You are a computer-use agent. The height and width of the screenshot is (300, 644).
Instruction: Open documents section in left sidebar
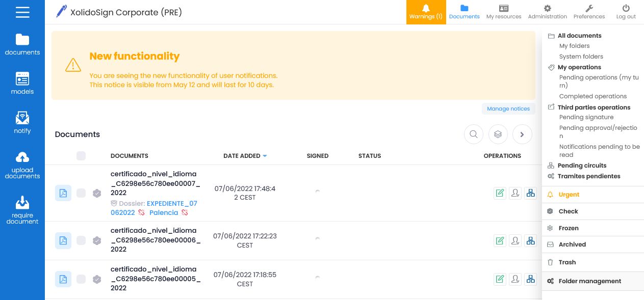(x=22, y=44)
